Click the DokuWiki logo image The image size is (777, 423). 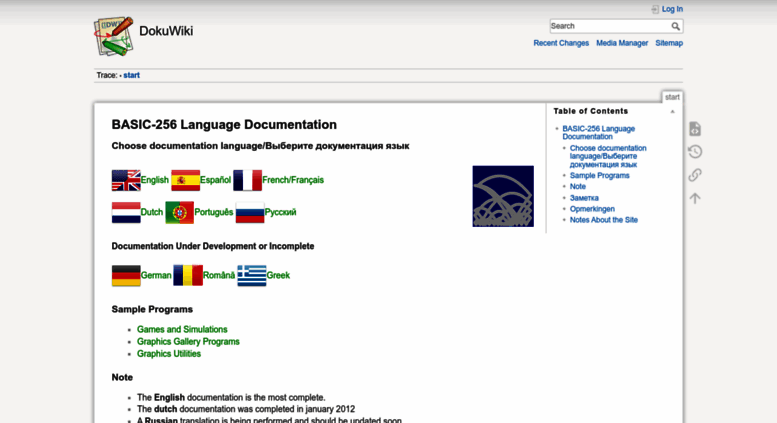(113, 36)
